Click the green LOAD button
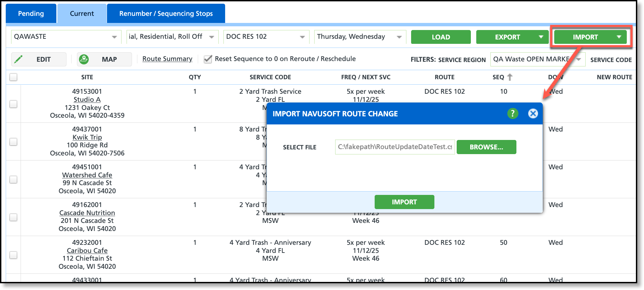The height and width of the screenshot is (290, 644). (x=441, y=37)
